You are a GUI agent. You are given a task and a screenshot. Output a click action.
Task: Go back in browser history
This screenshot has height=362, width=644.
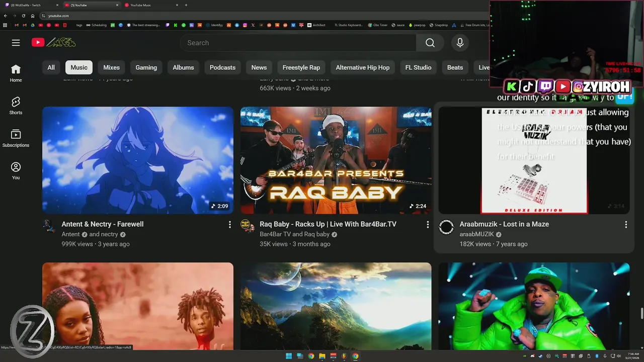click(6, 16)
